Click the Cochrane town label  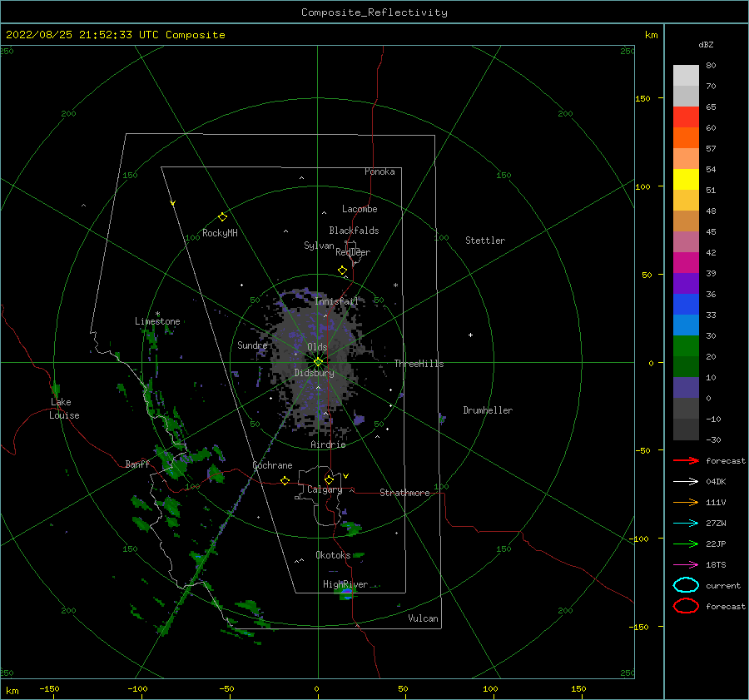(272, 465)
